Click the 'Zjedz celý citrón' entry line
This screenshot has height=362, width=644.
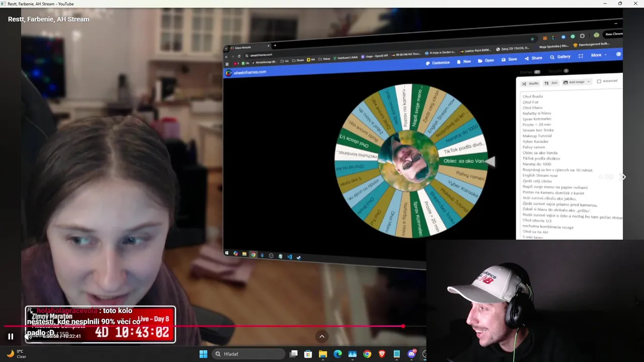pos(537,181)
